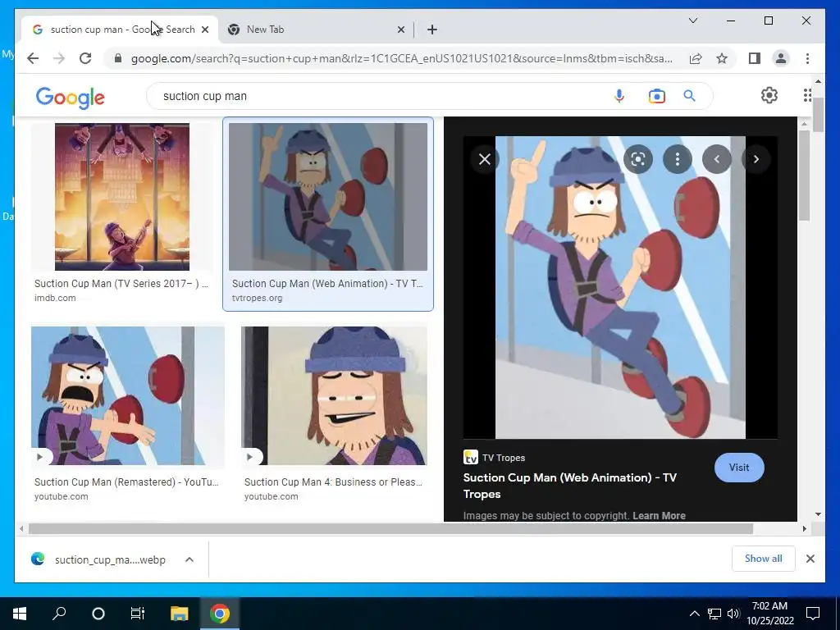Image resolution: width=840 pixels, height=630 pixels.
Task: Open the notification center icon
Action: (x=813, y=614)
